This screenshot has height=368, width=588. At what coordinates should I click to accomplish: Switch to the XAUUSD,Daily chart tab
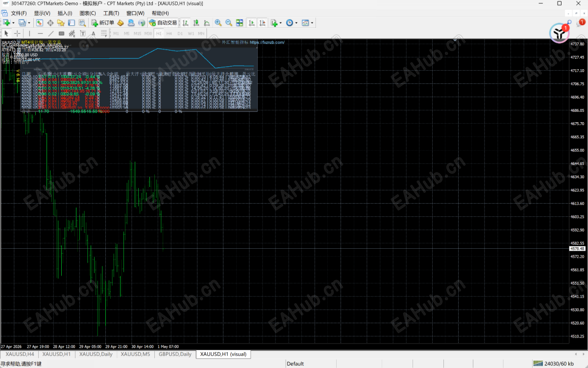pyautogui.click(x=96, y=354)
